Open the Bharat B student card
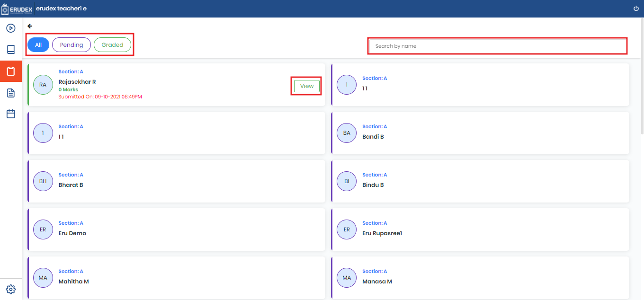Screen dimensions: 644x300 point(176,181)
